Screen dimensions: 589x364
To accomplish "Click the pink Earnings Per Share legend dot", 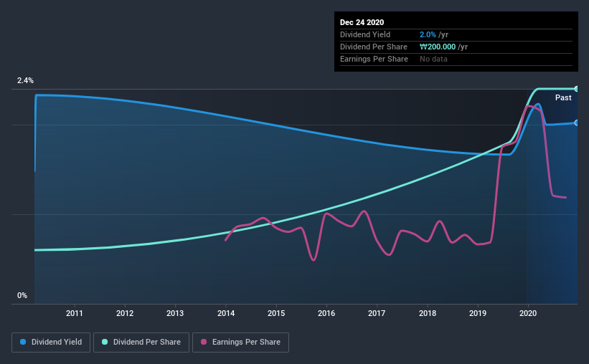I will (204, 342).
